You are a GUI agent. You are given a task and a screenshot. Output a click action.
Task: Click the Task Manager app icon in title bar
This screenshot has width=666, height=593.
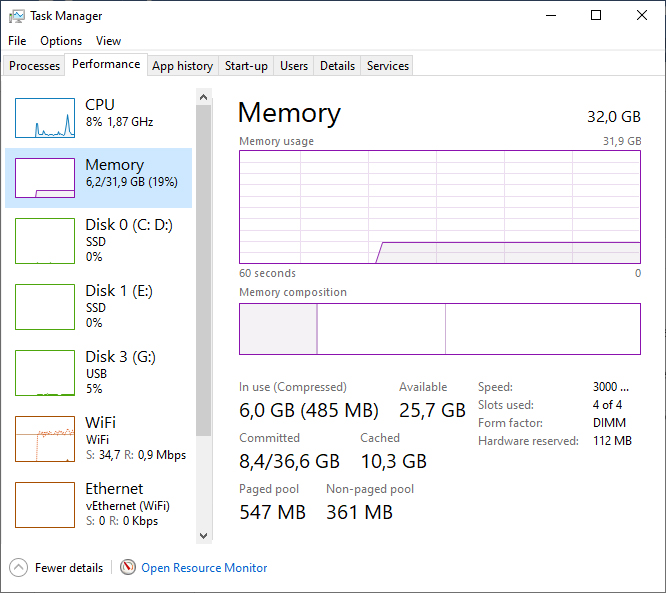16,16
